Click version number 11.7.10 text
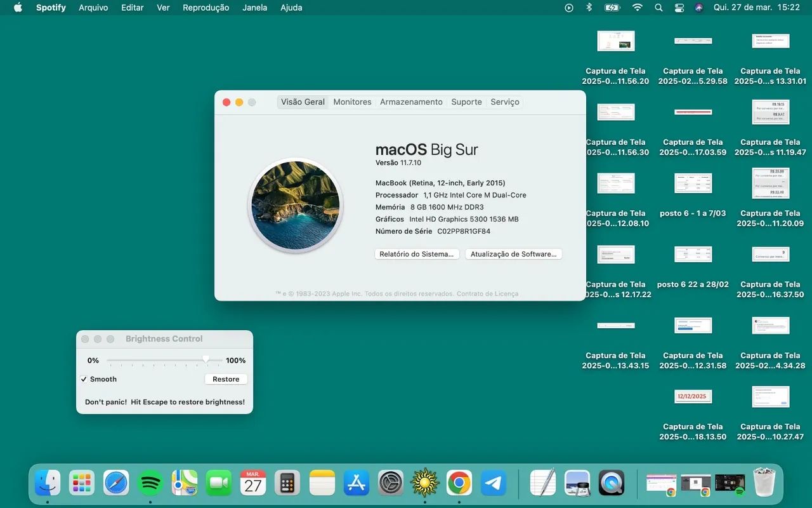 coord(410,163)
